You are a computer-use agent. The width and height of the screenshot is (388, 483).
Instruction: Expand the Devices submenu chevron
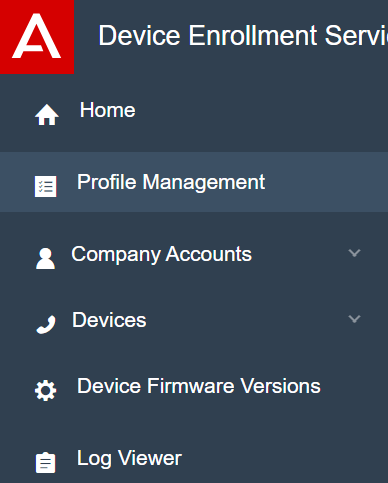click(x=354, y=319)
